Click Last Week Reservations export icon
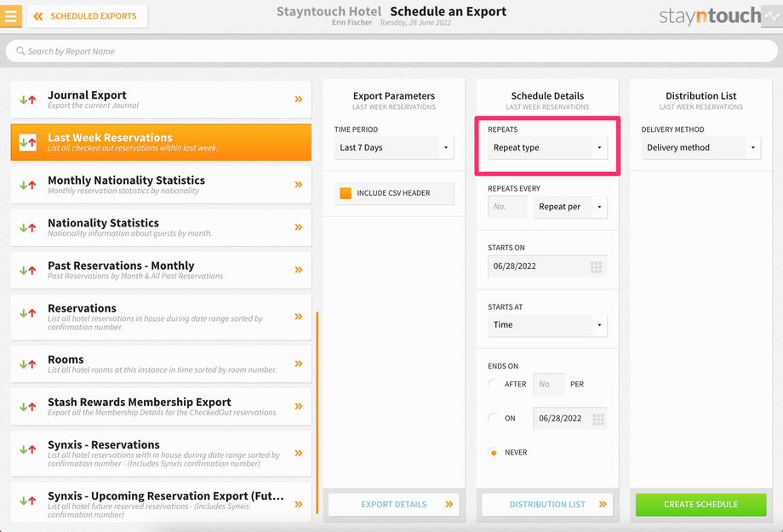This screenshot has width=783, height=532. point(28,142)
